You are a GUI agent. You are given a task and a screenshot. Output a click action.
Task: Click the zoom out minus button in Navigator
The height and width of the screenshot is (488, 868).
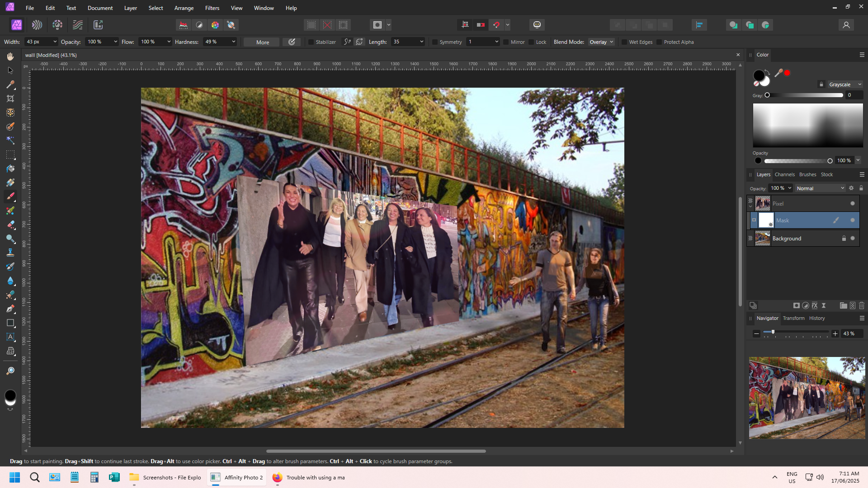coord(756,333)
